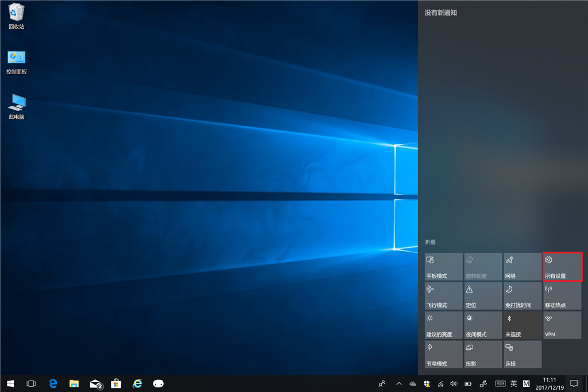Open Windows Defender tray icon
Viewport: 588px width, 392px height.
coord(427,383)
